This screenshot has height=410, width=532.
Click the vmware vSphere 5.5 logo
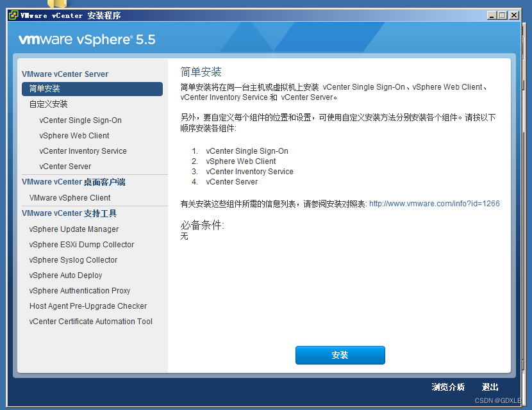click(x=87, y=40)
